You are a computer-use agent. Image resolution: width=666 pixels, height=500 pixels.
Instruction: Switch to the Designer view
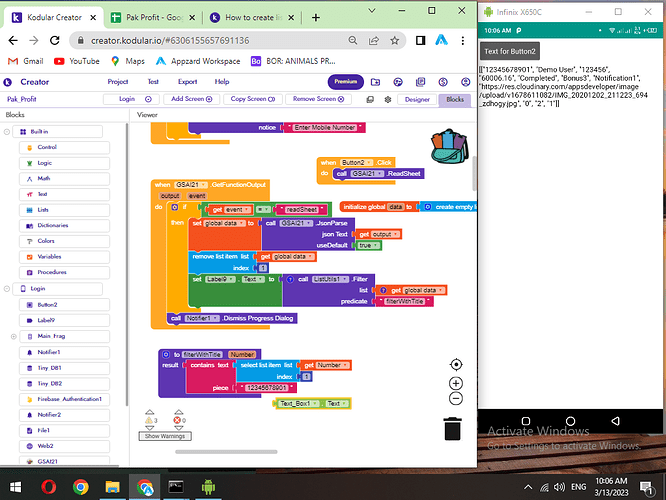point(417,99)
